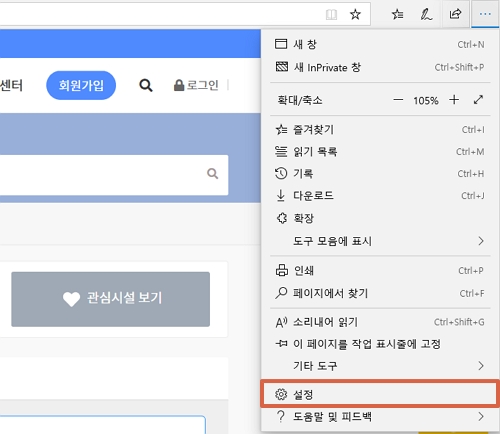This screenshot has width=500, height=434.
Task: Click the share page icon
Action: pyautogui.click(x=455, y=14)
